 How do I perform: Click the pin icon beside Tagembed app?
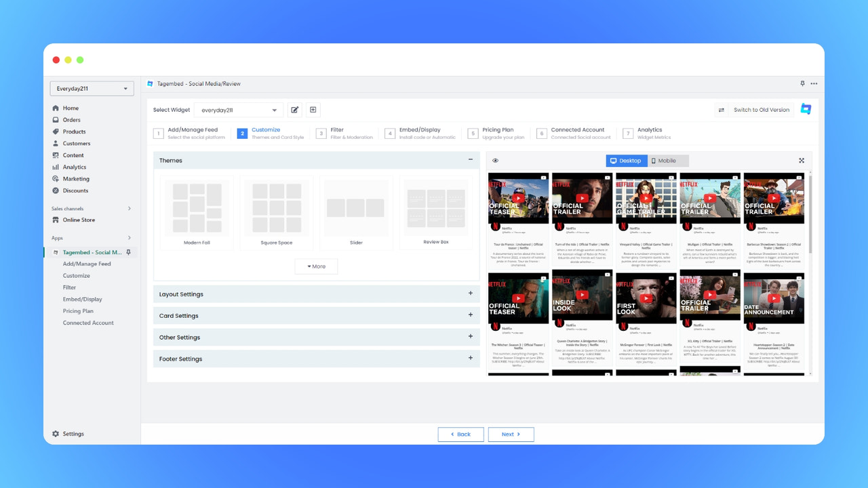pos(129,252)
